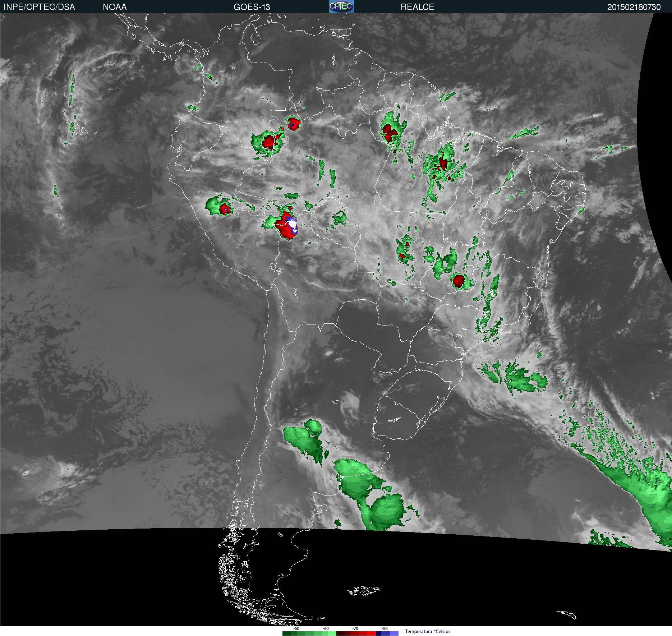The image size is (672, 636).
Task: Click the blue section of the temperature legend
Action: pos(387,633)
